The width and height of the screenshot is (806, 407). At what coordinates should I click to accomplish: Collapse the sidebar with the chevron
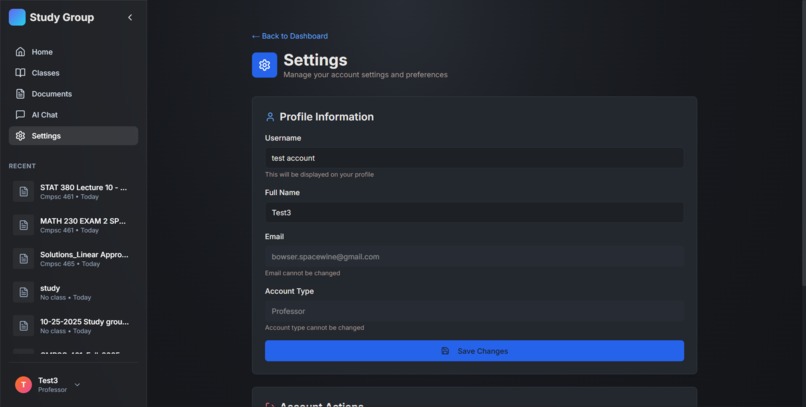(130, 17)
